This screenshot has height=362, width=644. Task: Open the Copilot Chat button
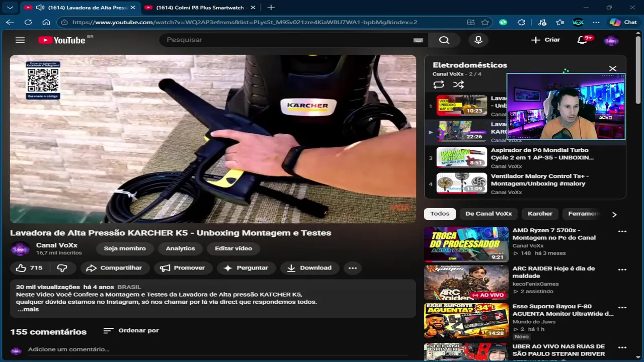(623, 22)
